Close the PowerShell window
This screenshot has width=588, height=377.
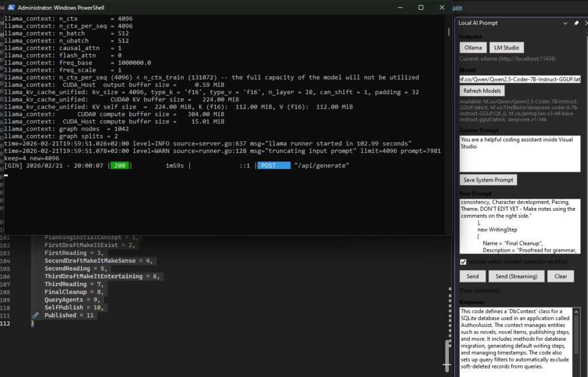click(x=441, y=7)
